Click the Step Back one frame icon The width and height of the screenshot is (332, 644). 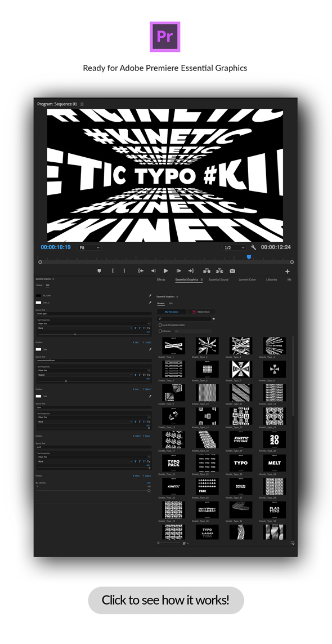pos(153,270)
